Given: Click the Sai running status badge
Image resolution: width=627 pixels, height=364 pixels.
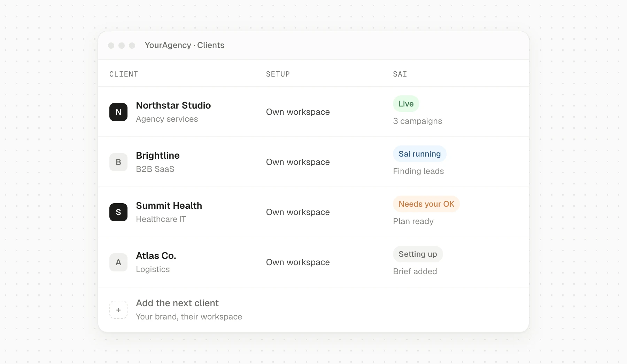Looking at the screenshot, I should [420, 154].
